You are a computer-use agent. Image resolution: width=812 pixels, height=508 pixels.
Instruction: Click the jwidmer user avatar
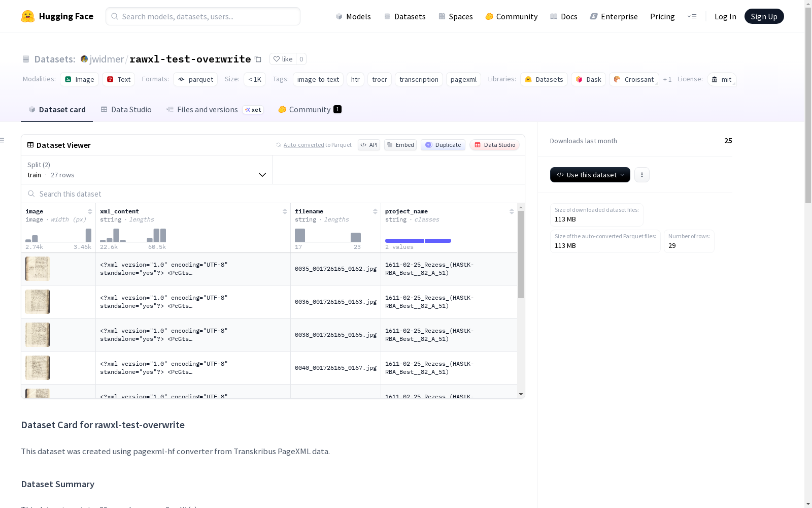click(84, 59)
